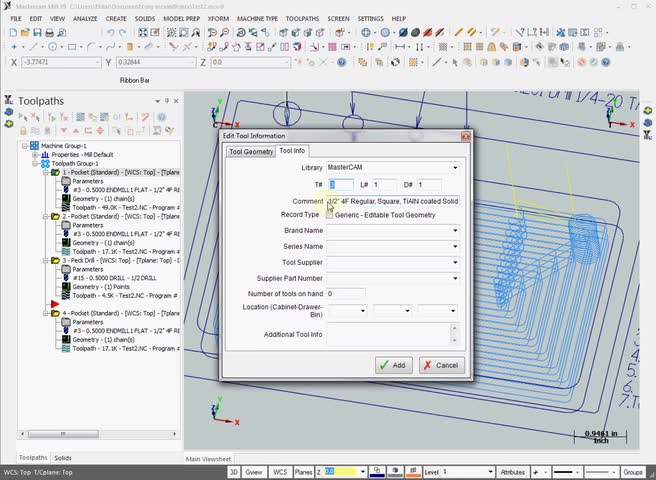Open the Supplier Part Number dropdown
Image resolution: width=656 pixels, height=480 pixels.
[455, 278]
